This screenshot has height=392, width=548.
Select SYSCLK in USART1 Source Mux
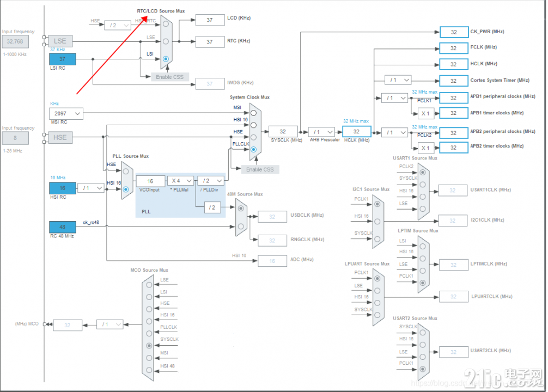pos(423,185)
